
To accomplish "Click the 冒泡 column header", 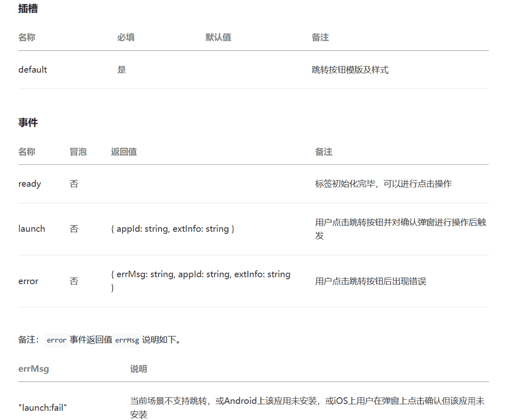I will click(x=78, y=152).
